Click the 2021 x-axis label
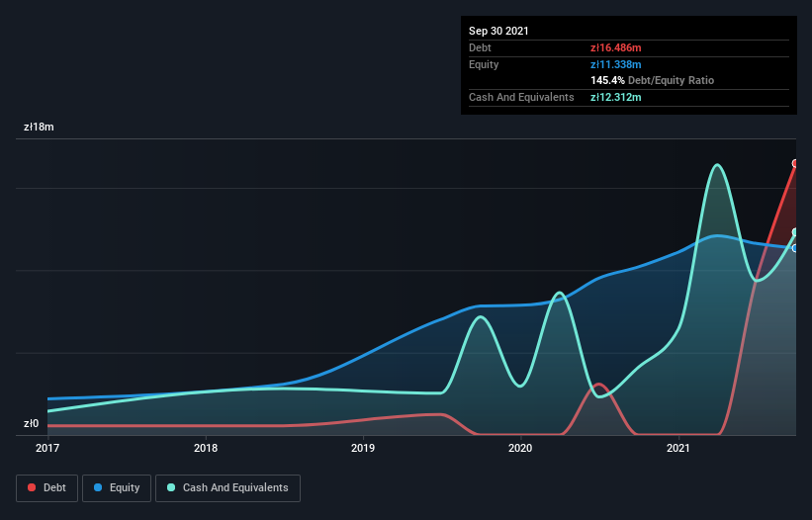Image resolution: width=812 pixels, height=520 pixels. [x=677, y=448]
